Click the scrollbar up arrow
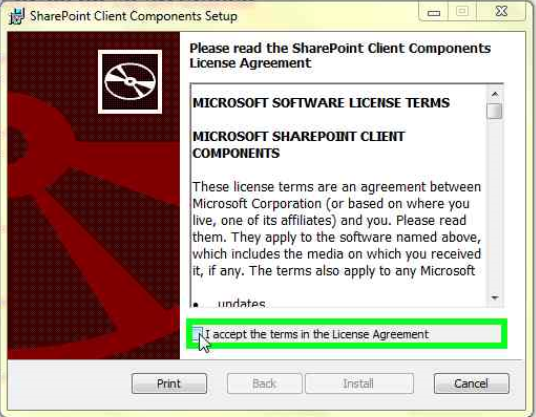Screen dimensions: 536x417 [495, 94]
